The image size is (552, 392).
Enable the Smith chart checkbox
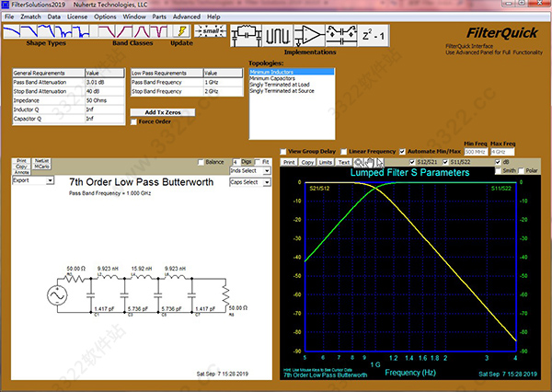click(x=498, y=171)
